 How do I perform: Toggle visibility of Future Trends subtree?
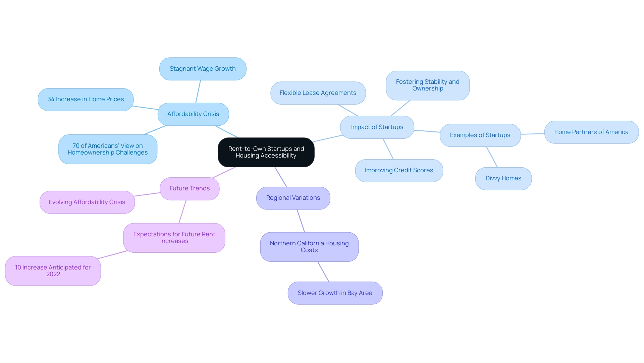(189, 188)
